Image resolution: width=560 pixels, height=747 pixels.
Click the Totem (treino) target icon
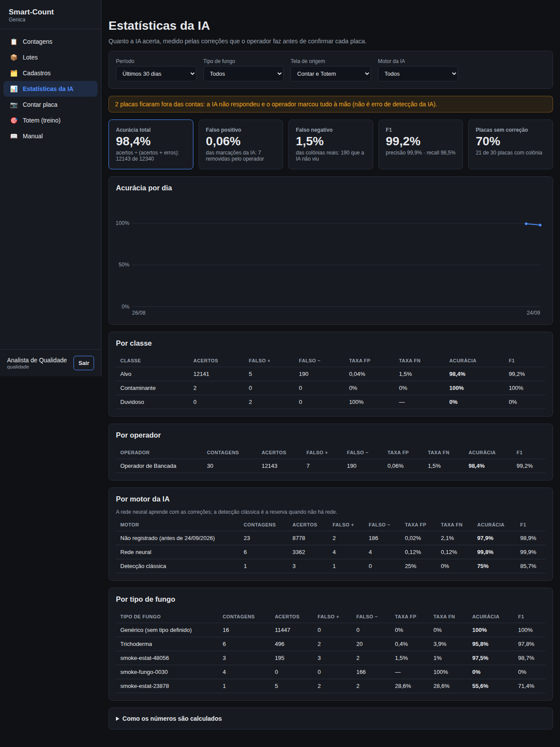(14, 120)
